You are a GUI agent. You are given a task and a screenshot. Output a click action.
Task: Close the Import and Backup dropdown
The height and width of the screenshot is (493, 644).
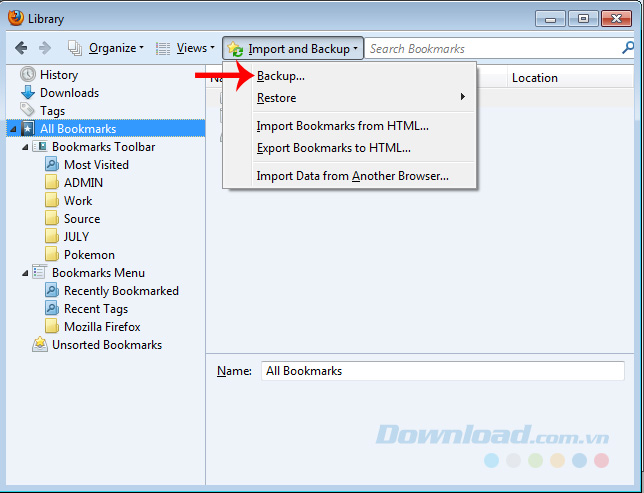(x=293, y=48)
